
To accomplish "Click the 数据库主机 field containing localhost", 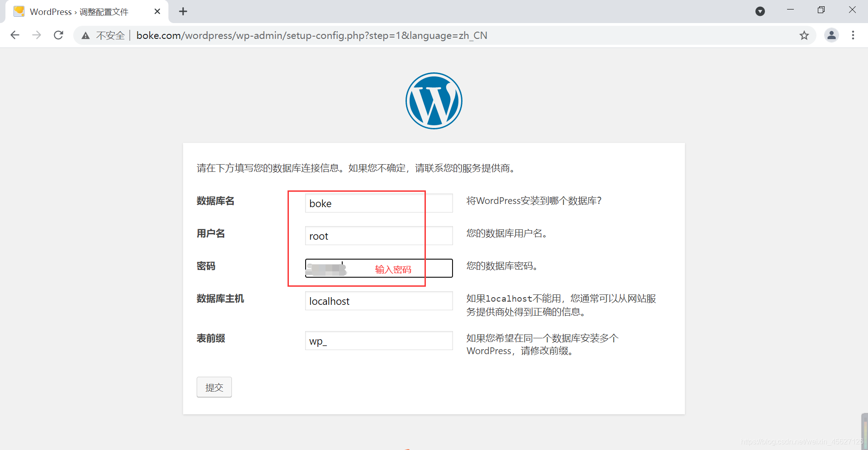I will [x=379, y=301].
